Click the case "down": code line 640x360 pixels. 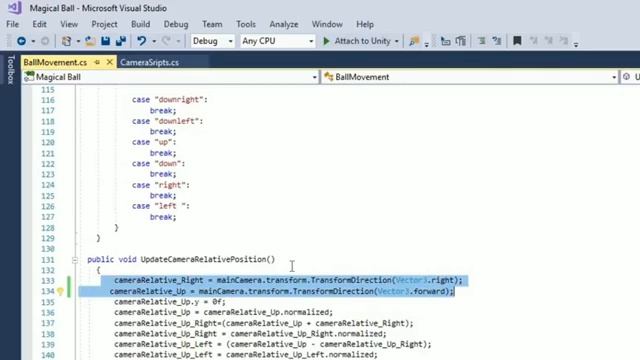tap(158, 163)
